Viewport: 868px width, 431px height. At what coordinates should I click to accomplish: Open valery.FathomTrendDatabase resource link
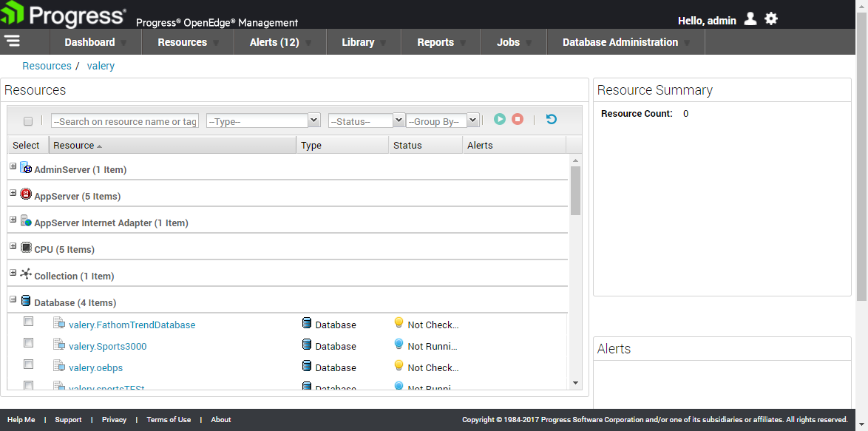click(x=132, y=325)
